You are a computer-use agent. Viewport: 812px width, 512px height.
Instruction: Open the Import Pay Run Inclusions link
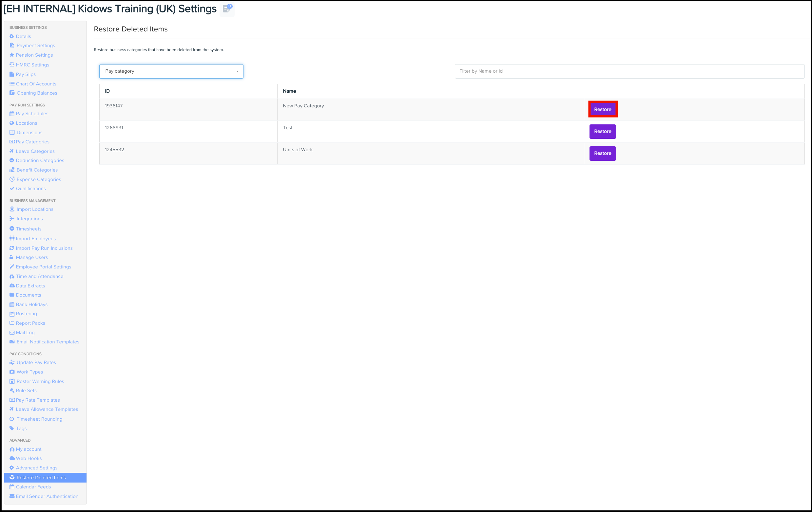(x=44, y=248)
